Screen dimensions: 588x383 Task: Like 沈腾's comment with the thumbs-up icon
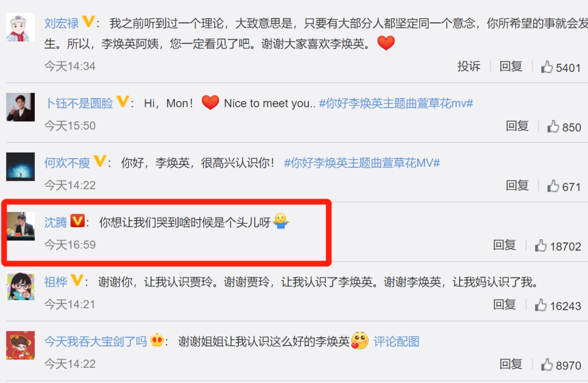click(541, 246)
